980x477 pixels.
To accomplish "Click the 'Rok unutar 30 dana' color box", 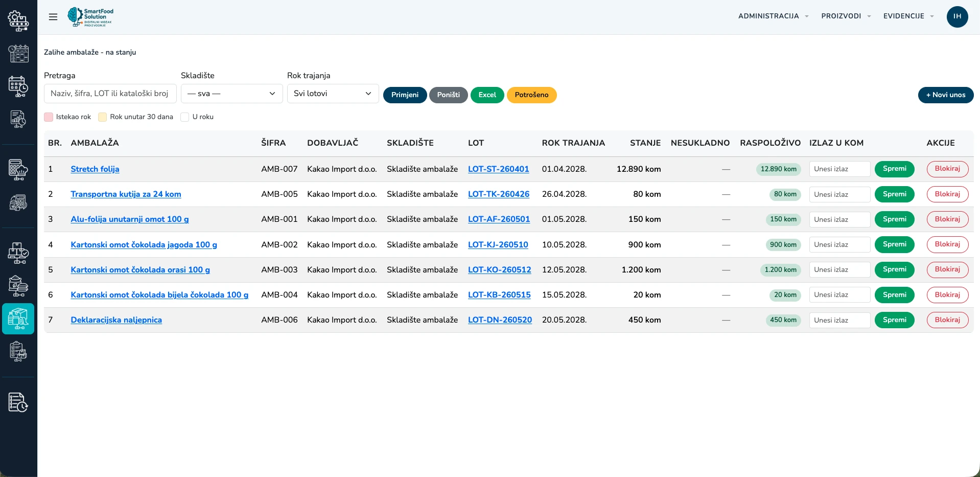I will pyautogui.click(x=103, y=117).
